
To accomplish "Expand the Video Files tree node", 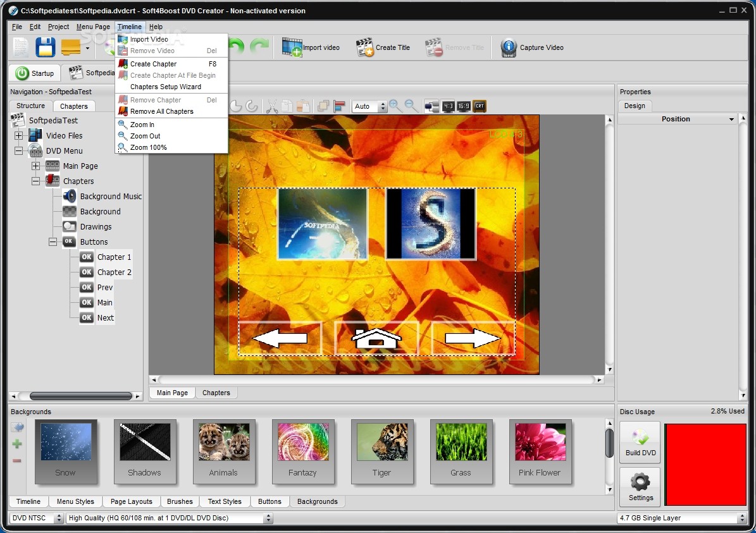I will pos(18,135).
